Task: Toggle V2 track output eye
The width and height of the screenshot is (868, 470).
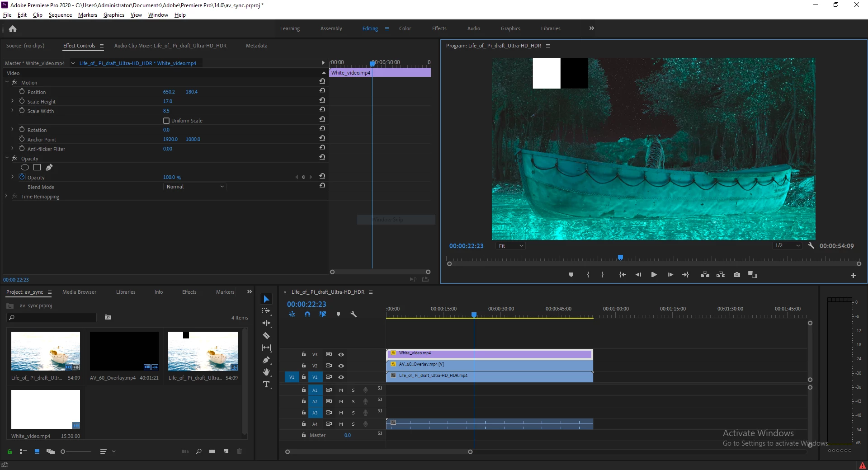Action: 341,366
